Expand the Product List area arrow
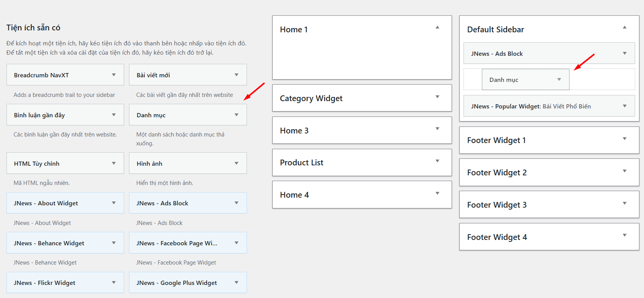Screen dimensions: 644x298 (437, 161)
